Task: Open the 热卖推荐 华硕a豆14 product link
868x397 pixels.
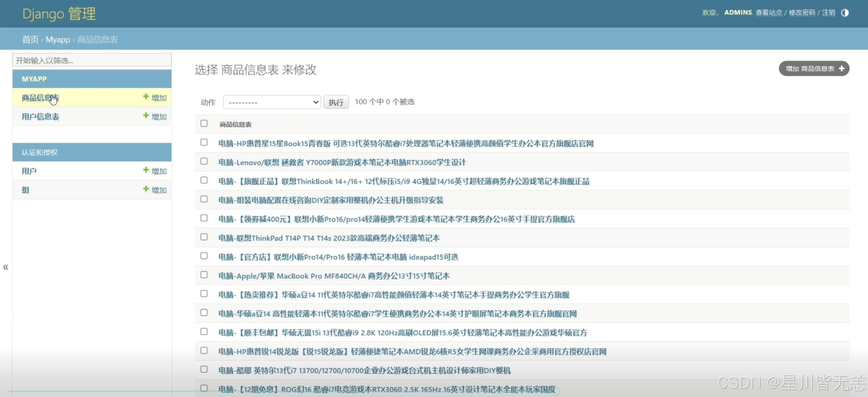Action: click(x=394, y=295)
